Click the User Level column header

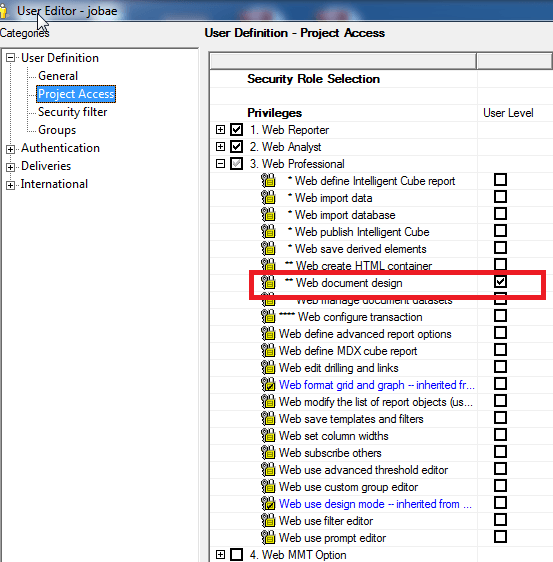click(508, 113)
